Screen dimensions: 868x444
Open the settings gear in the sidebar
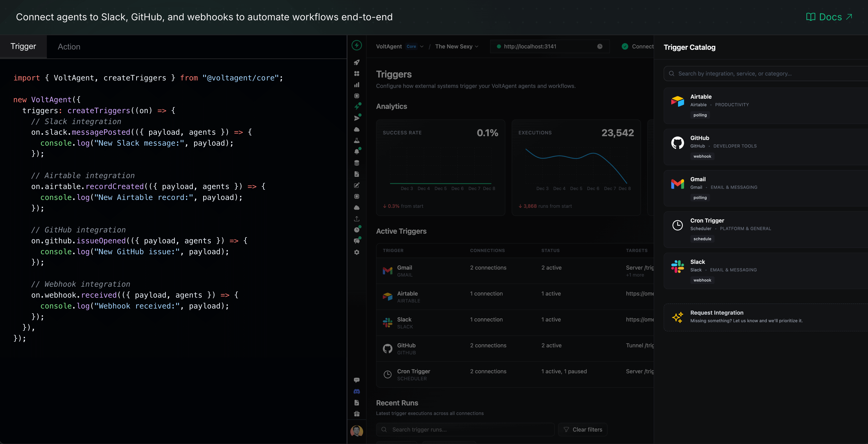point(356,252)
